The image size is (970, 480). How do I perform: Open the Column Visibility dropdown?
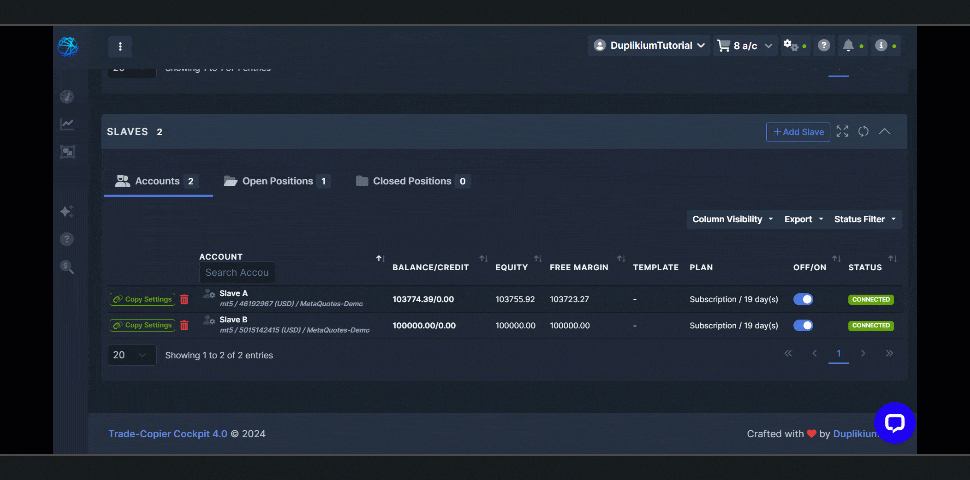[733, 219]
